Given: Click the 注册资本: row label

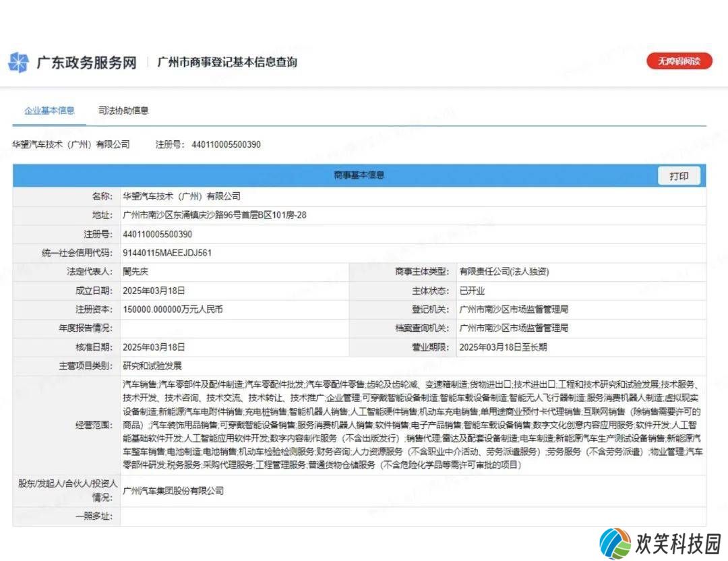Looking at the screenshot, I should click(94, 309).
